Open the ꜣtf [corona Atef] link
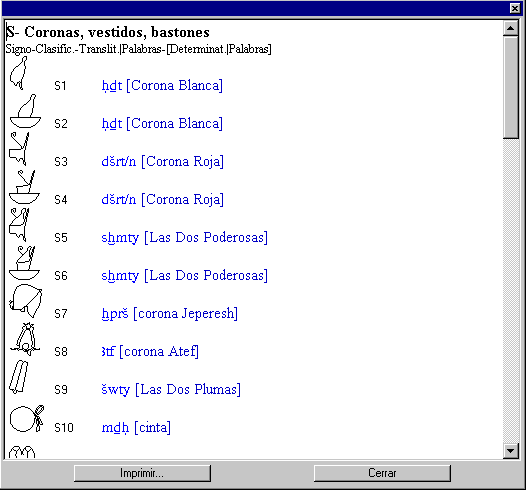The height and width of the screenshot is (490, 526). 150,352
